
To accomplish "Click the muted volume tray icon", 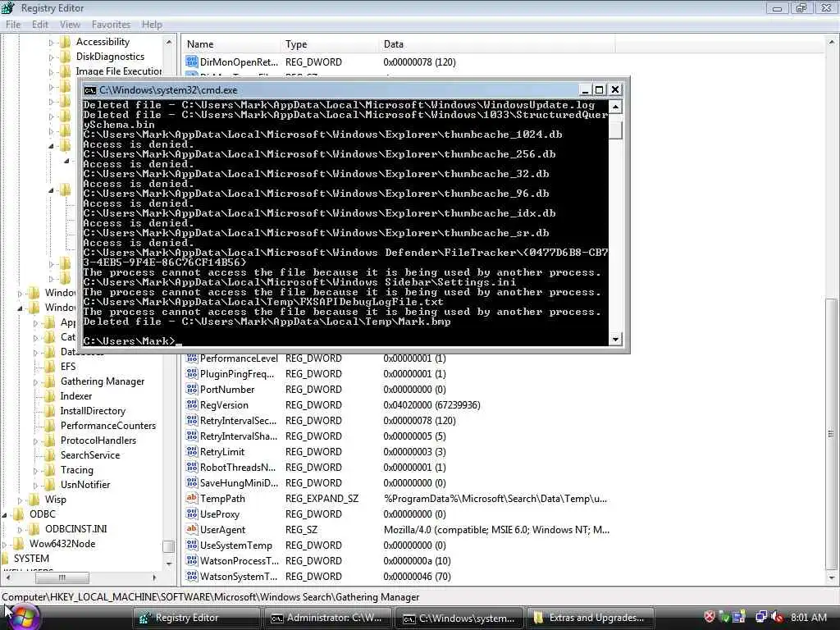I will [776, 617].
